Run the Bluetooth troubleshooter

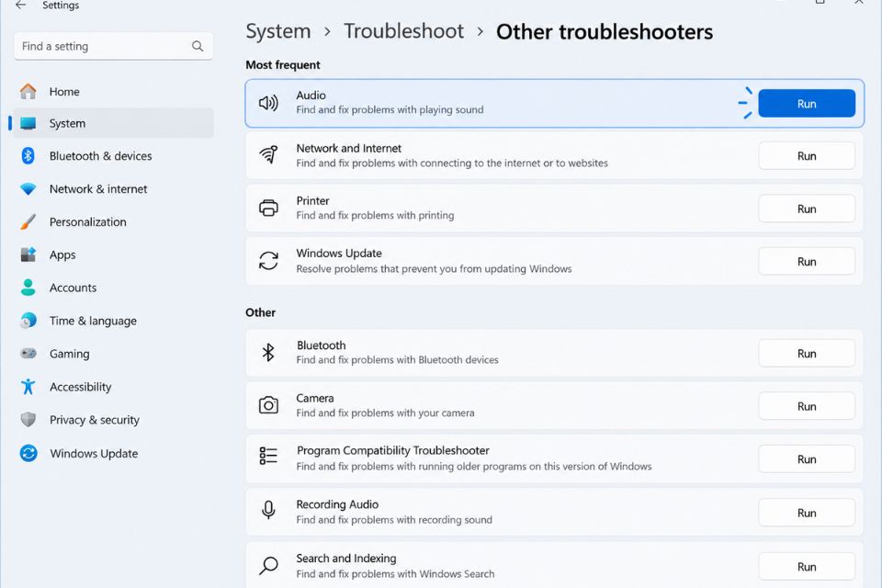coord(807,354)
